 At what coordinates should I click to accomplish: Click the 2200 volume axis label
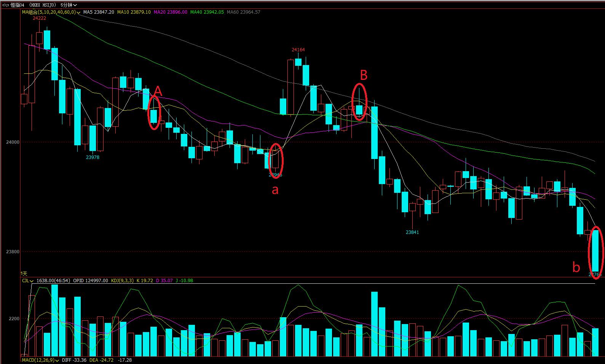point(14,319)
